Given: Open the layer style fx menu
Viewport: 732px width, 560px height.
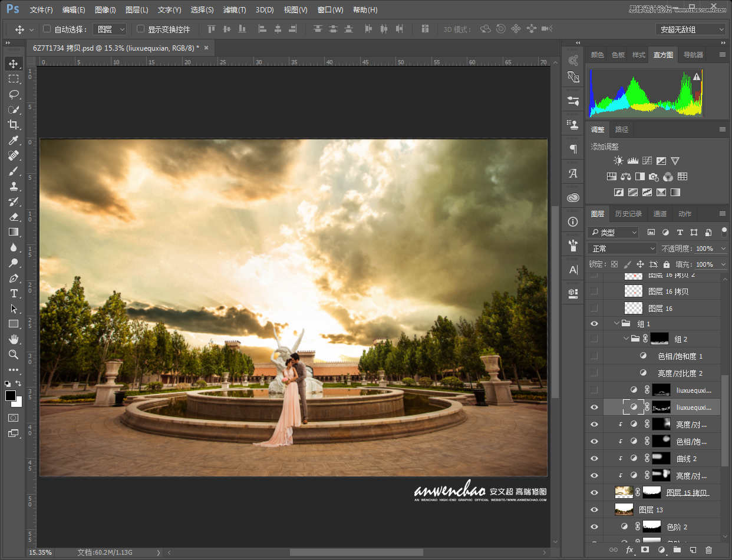Looking at the screenshot, I should coord(629,550).
